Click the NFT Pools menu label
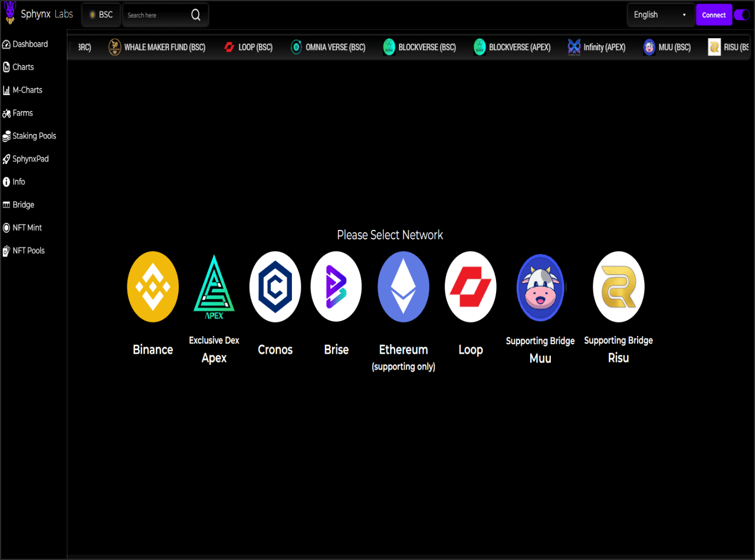Viewport: 755px width, 560px height. 29,251
